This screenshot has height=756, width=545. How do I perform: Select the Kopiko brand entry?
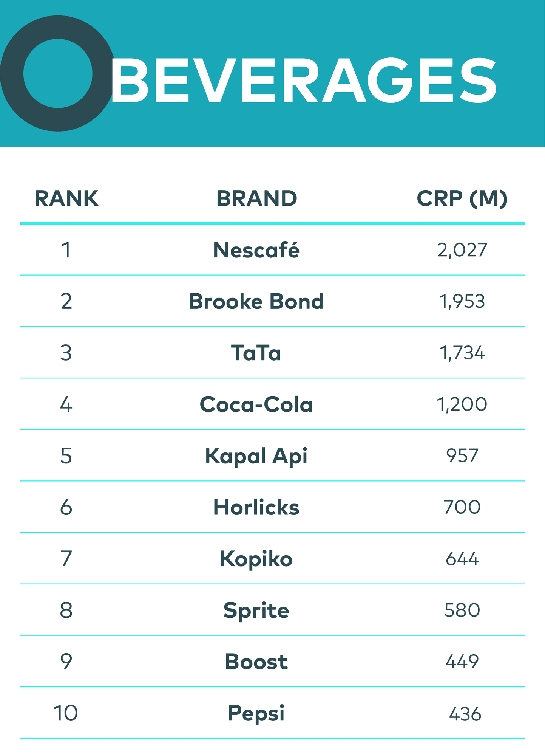[x=256, y=559]
